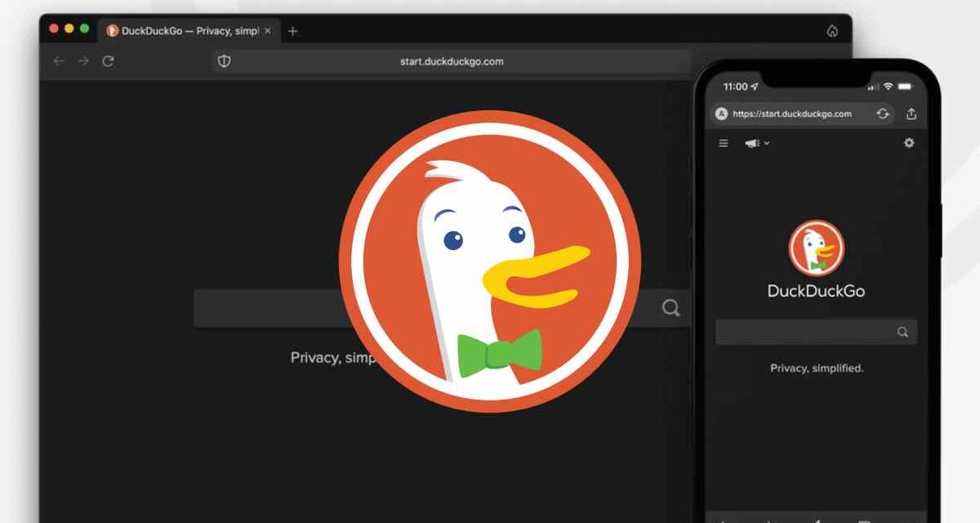Click the desktop DuckDuckGo search field
This screenshot has height=523, width=980.
point(441,308)
